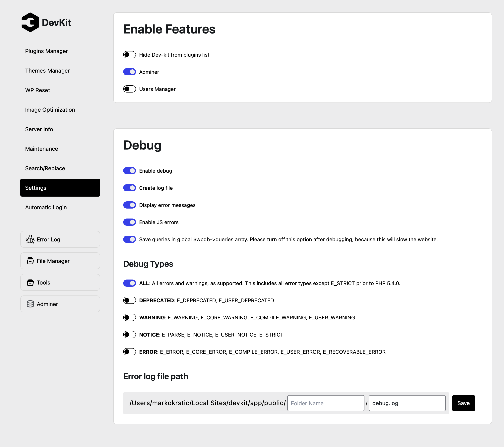Open the Tools button
The image size is (504, 447).
60,282
